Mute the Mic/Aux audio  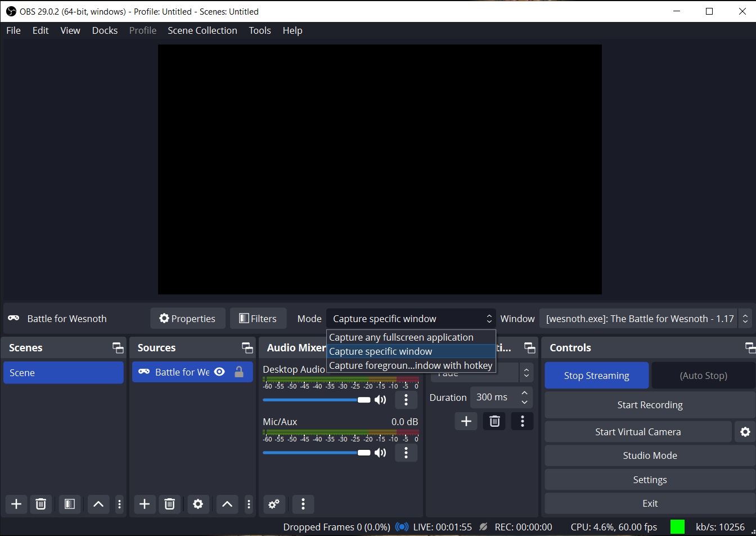point(380,452)
